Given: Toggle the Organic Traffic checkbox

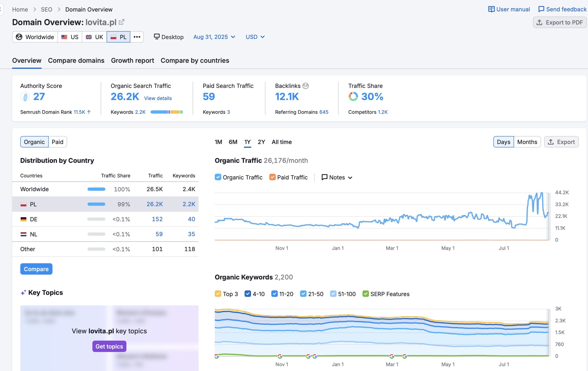Looking at the screenshot, I should click(x=218, y=177).
